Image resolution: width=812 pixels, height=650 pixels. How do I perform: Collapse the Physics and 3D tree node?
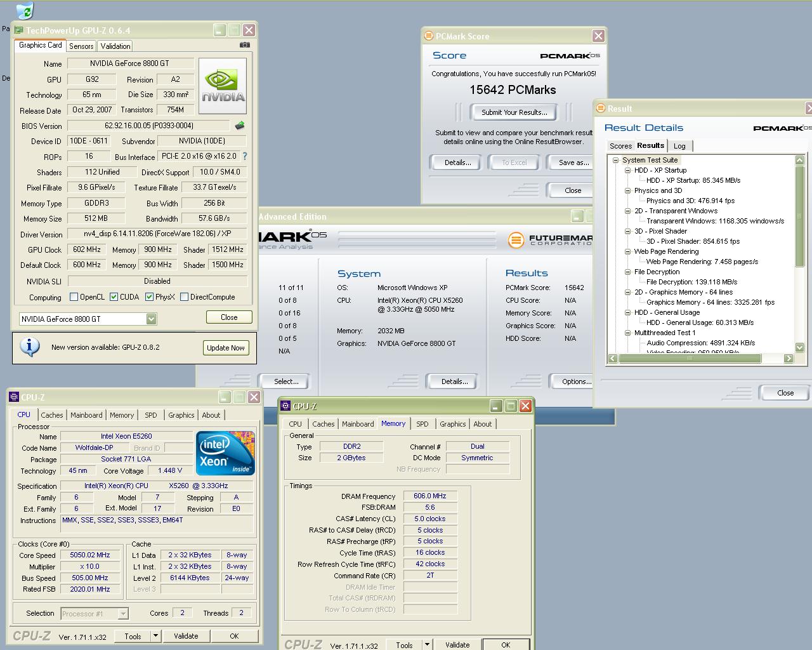[x=627, y=190]
